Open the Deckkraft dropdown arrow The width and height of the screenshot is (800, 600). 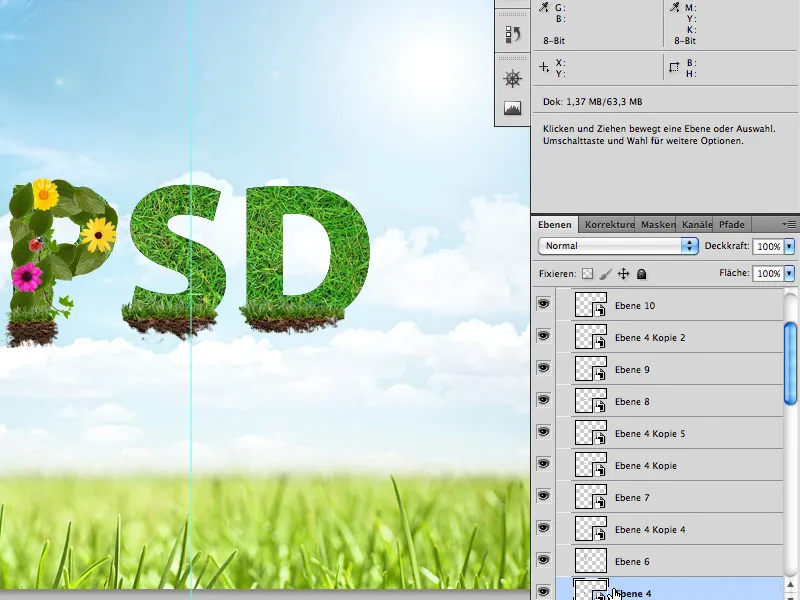click(789, 245)
